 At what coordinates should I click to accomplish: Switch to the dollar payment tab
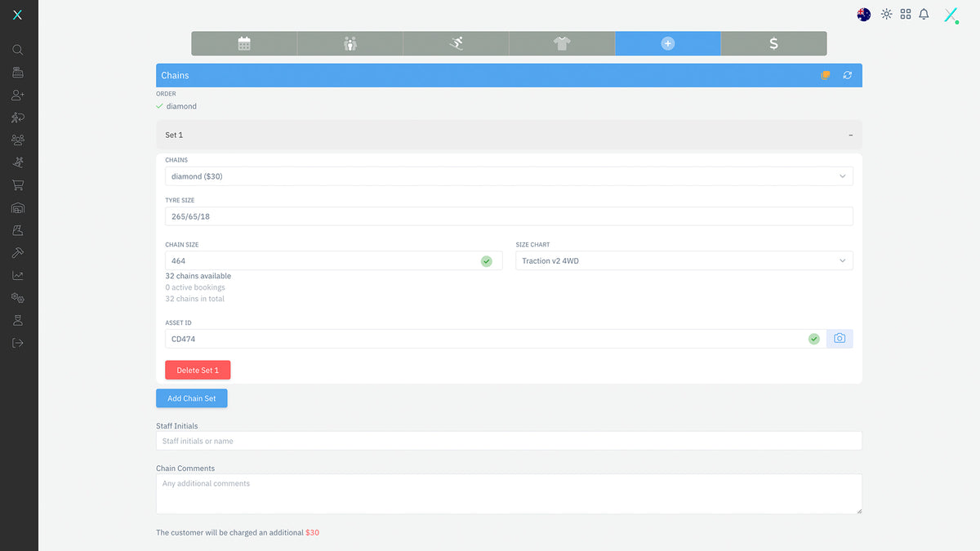773,44
